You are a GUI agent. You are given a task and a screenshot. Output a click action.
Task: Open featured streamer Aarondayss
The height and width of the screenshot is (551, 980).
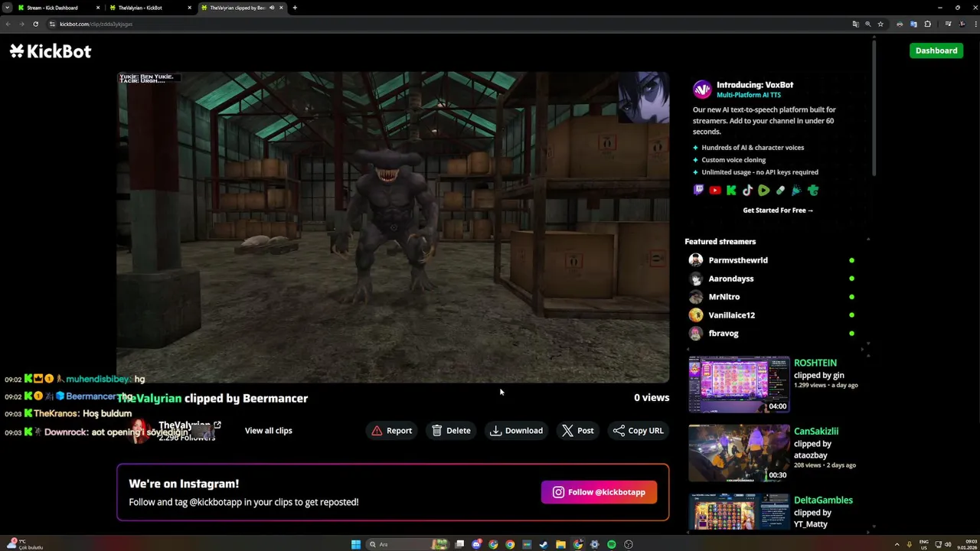(730, 279)
